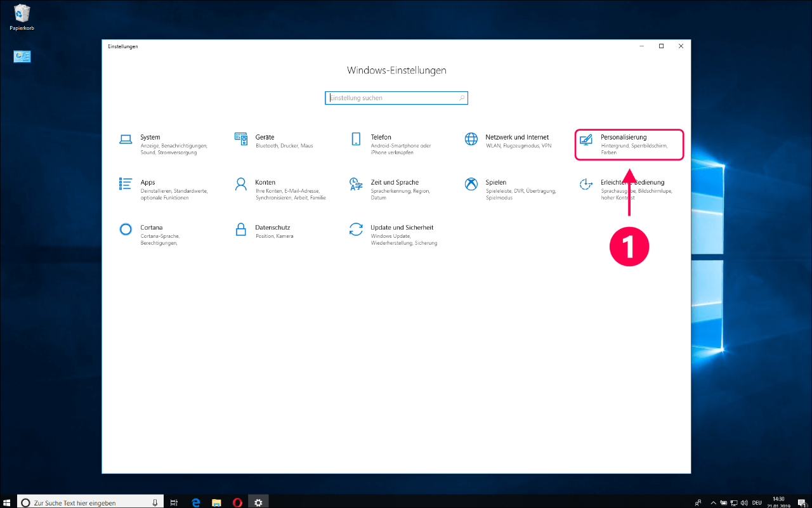The height and width of the screenshot is (508, 812).
Task: Launch Microsoft Edge from the taskbar
Action: coord(196,502)
